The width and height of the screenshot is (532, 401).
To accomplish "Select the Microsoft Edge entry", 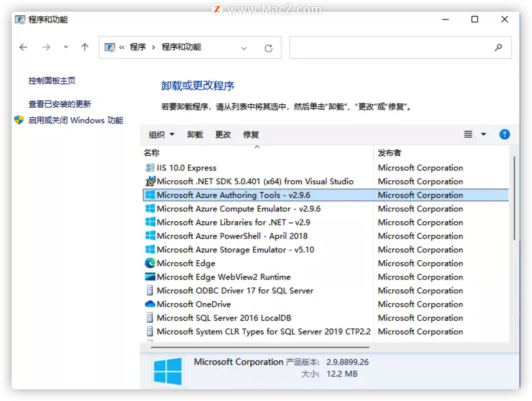I will tap(186, 263).
